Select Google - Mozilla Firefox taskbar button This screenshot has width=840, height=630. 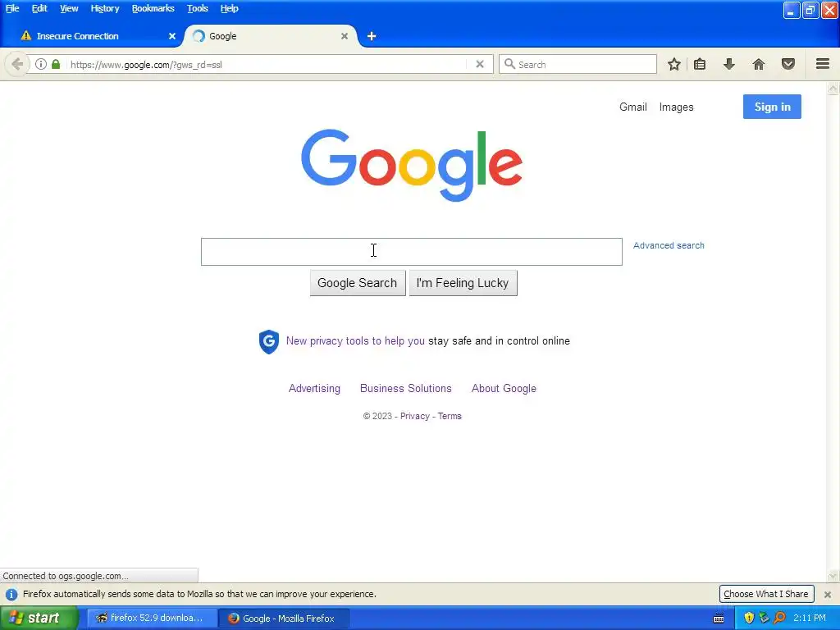click(284, 619)
